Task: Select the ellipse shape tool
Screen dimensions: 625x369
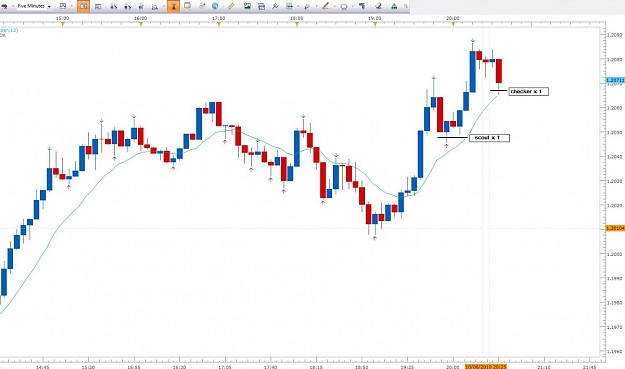Action: click(x=344, y=7)
